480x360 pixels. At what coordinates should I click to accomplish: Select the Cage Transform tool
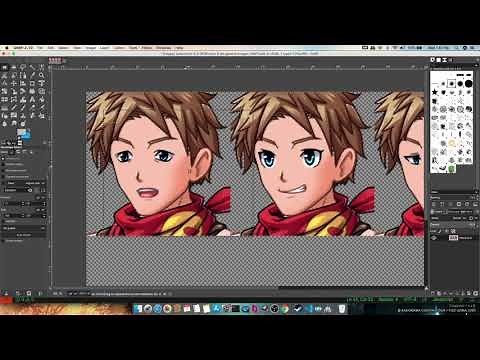(x=14, y=99)
